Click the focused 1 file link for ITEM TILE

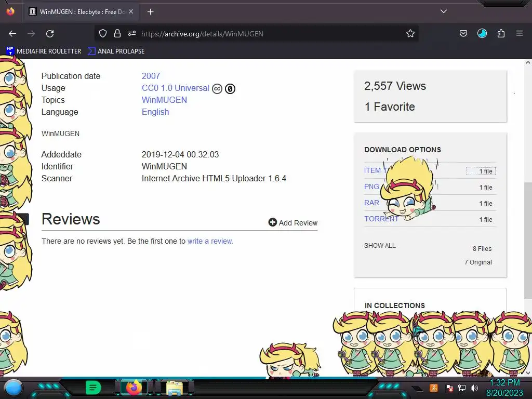click(481, 171)
